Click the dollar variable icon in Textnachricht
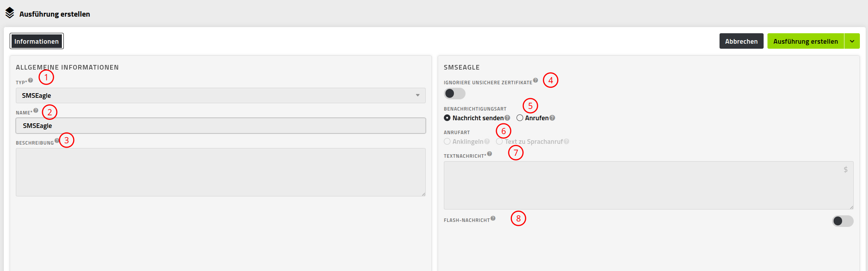The width and height of the screenshot is (868, 271). click(x=846, y=169)
